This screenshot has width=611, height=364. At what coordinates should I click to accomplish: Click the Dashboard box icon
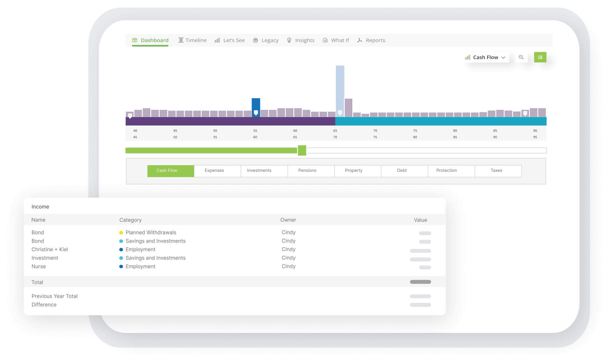[135, 40]
